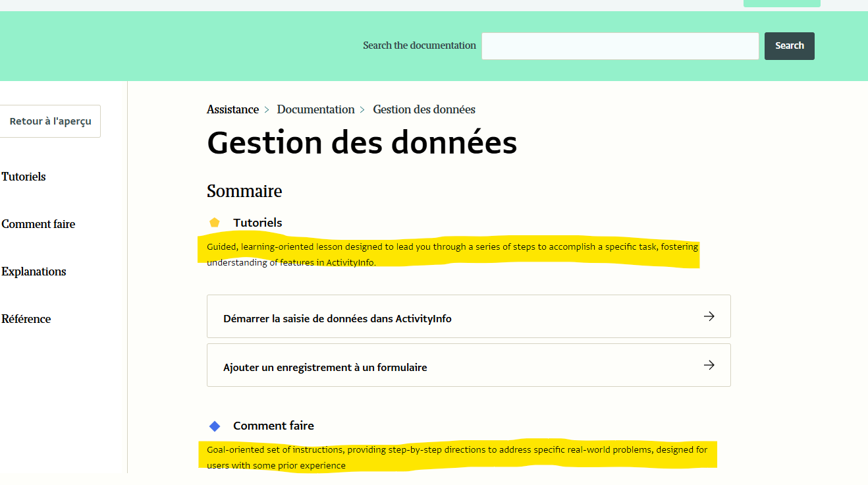Click the arrow on the Ajouter un enregistrement card

[709, 365]
